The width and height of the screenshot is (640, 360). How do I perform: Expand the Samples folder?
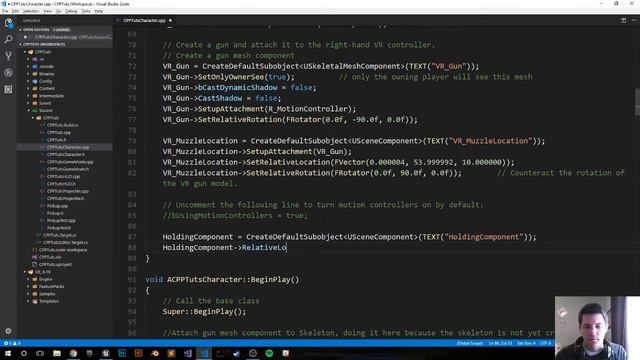tap(47, 294)
